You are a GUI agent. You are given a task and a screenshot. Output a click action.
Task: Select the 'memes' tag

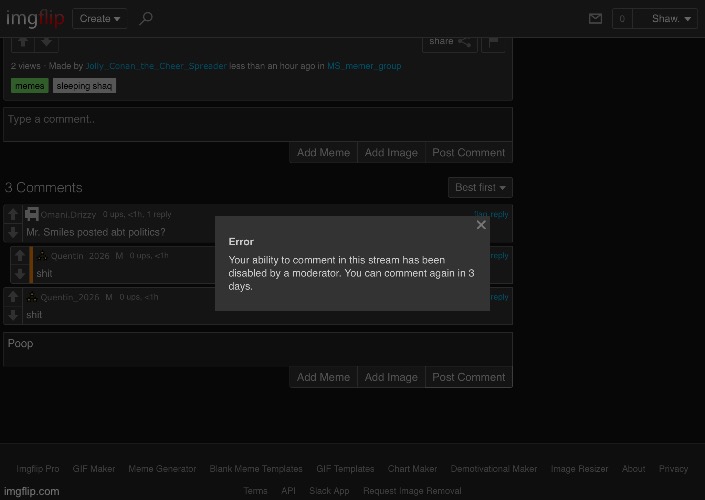coord(29,86)
